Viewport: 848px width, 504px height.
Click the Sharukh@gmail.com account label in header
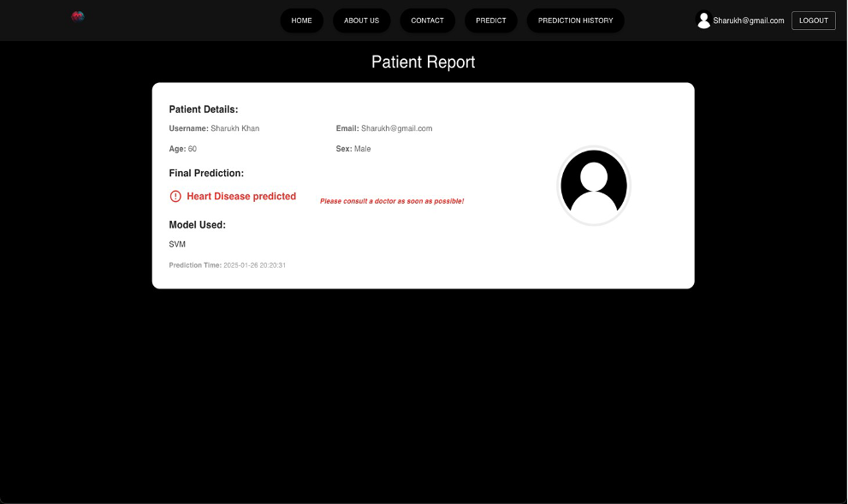click(x=749, y=21)
